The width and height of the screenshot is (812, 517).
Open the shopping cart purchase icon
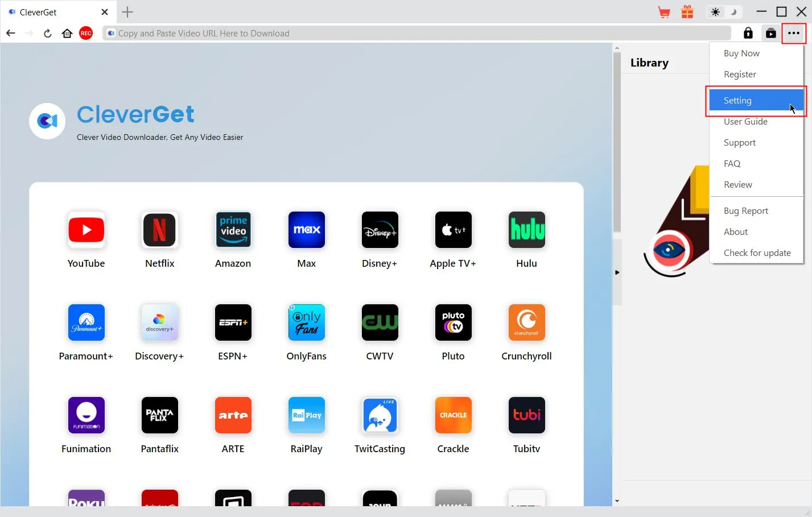coord(663,12)
